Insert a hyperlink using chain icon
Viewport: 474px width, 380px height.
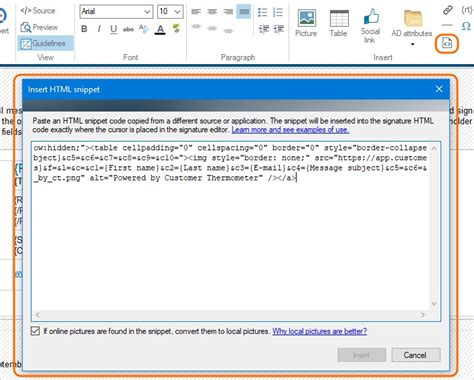tap(448, 10)
